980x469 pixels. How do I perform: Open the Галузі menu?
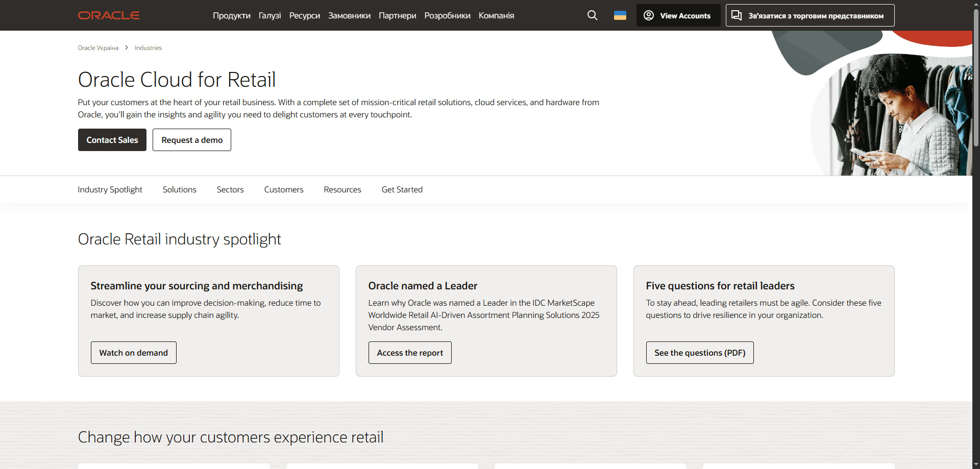[x=270, y=15]
